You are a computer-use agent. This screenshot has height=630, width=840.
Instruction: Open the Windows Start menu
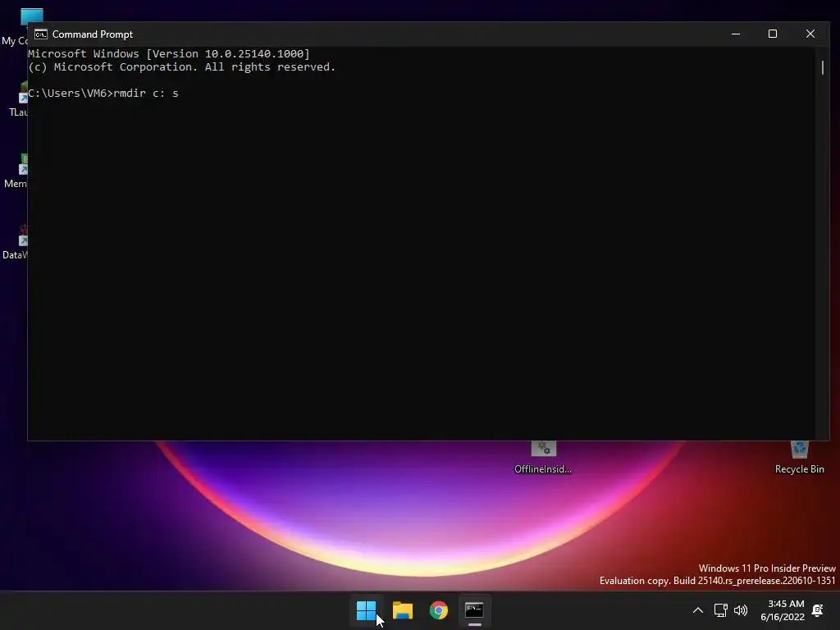pyautogui.click(x=367, y=610)
